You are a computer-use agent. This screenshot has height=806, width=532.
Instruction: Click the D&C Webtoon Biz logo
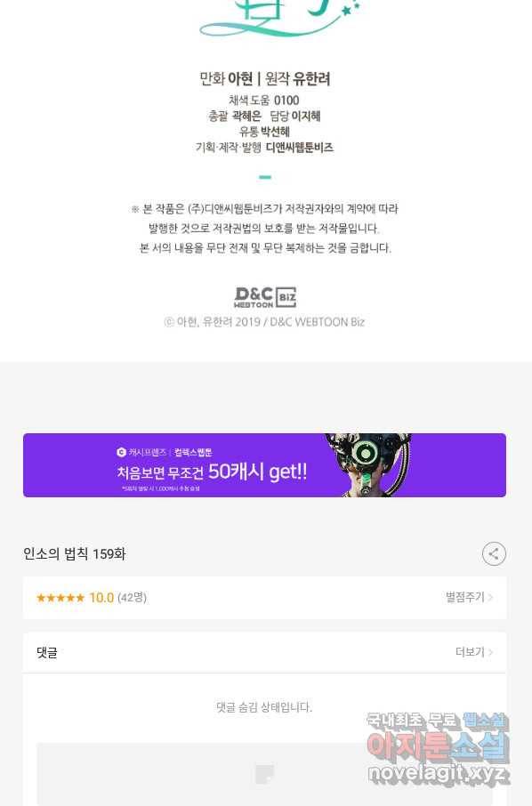[x=265, y=298]
